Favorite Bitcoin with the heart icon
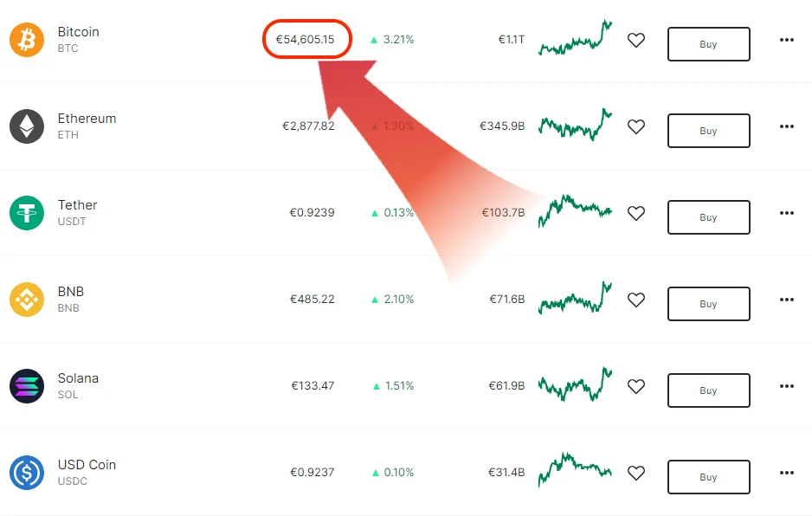Screen dimensions: 812x516 click(x=636, y=40)
